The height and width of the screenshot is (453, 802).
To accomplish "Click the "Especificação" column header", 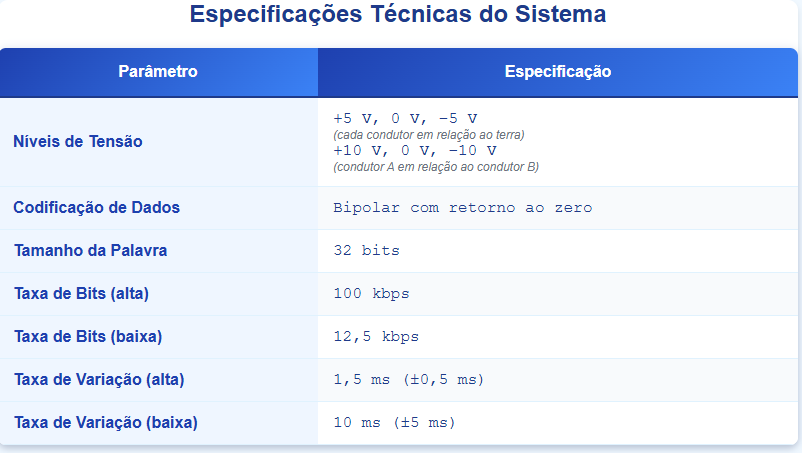I will [558, 72].
